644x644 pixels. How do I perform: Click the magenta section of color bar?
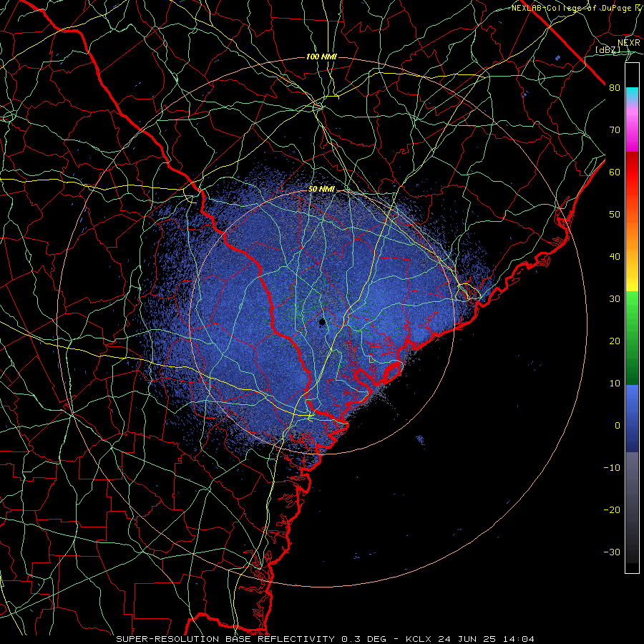click(x=632, y=132)
